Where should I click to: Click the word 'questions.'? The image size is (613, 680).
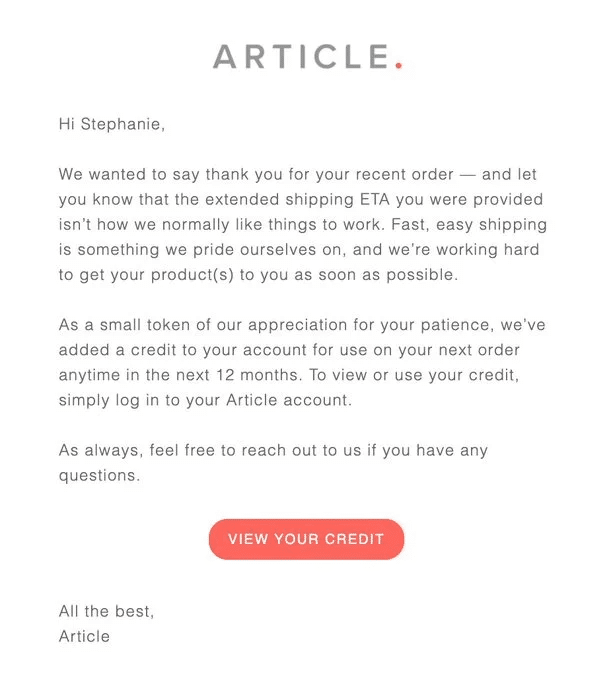pyautogui.click(x=100, y=476)
